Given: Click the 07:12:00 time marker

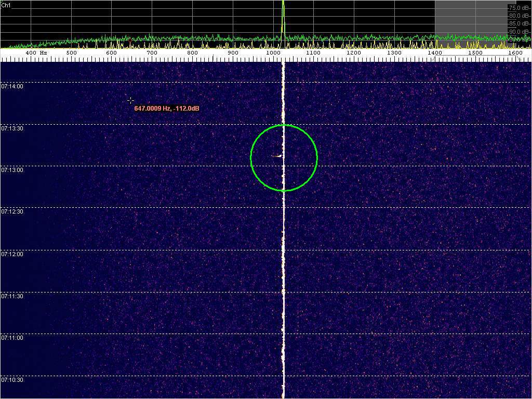Looking at the screenshot, I should pyautogui.click(x=12, y=254).
